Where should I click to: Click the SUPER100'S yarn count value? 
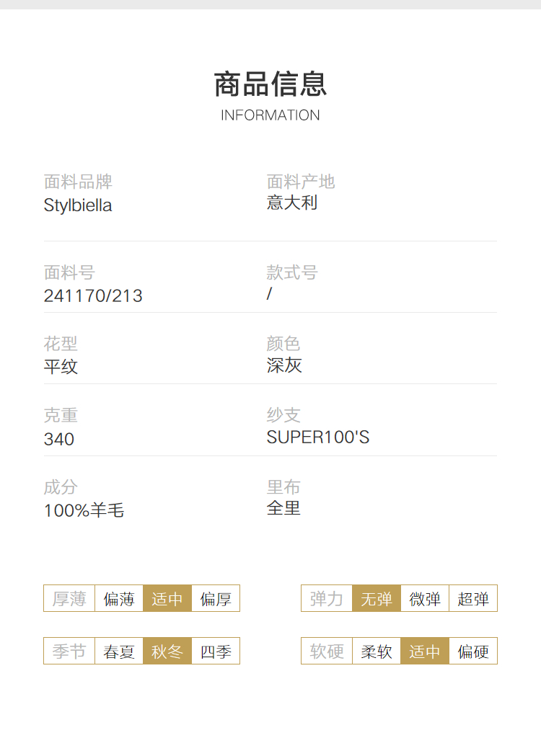(318, 437)
